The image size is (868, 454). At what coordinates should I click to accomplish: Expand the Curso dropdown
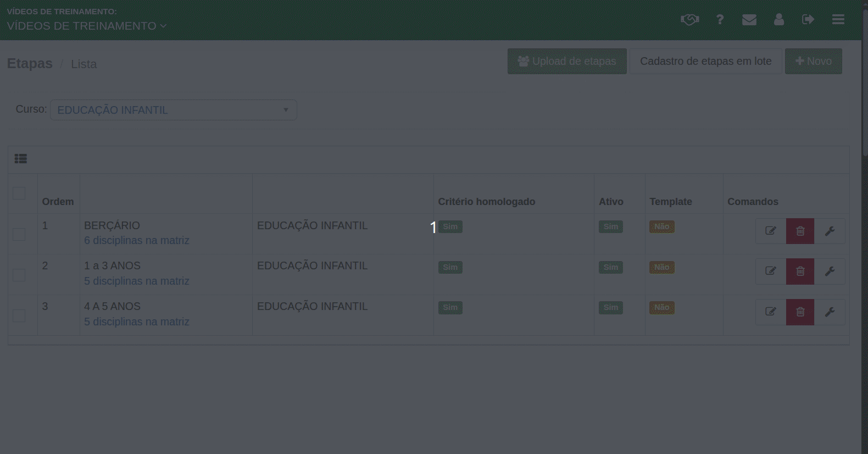point(174,110)
